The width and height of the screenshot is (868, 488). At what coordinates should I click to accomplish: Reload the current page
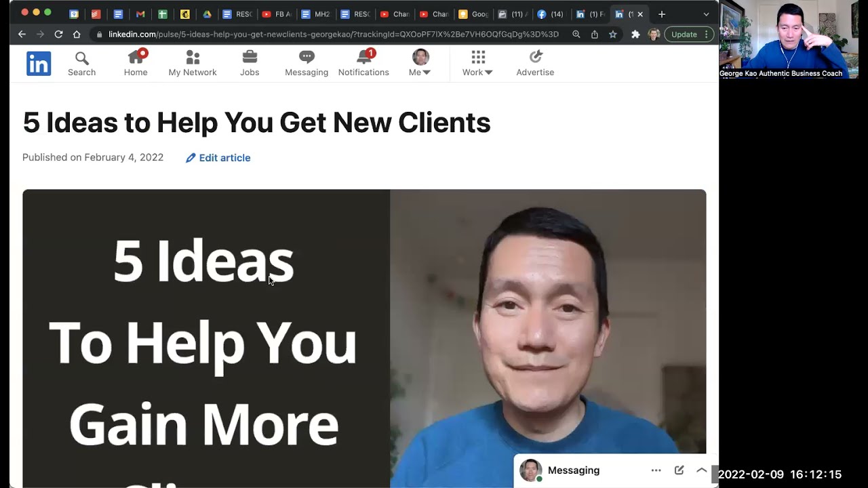58,34
